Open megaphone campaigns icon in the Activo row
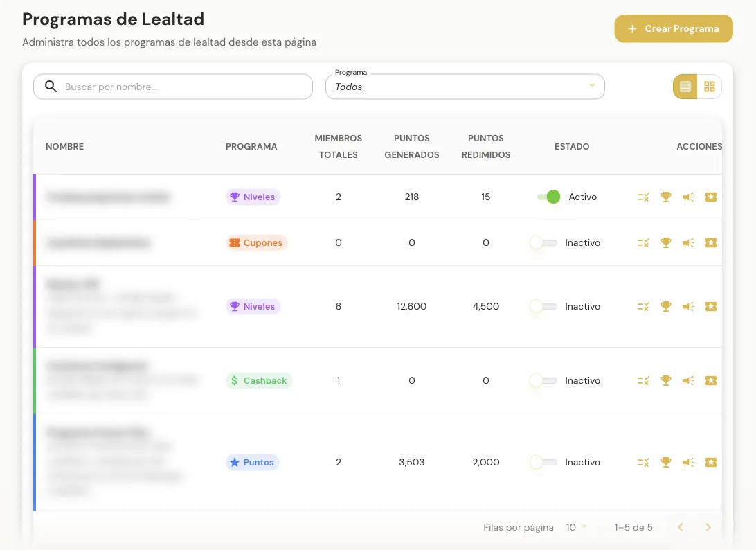Screen dimensions: 756x550 tap(688, 197)
